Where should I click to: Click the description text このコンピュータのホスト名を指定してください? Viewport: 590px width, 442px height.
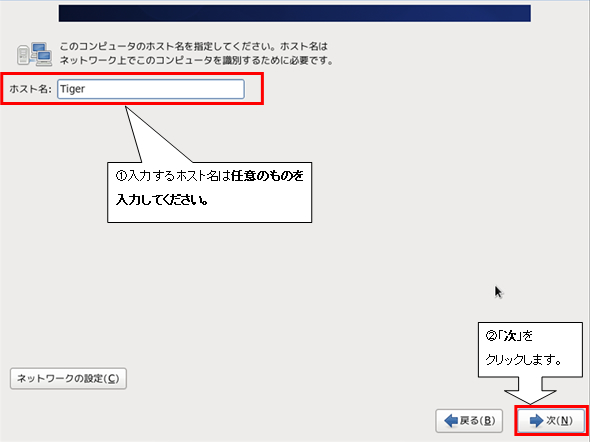pos(167,47)
